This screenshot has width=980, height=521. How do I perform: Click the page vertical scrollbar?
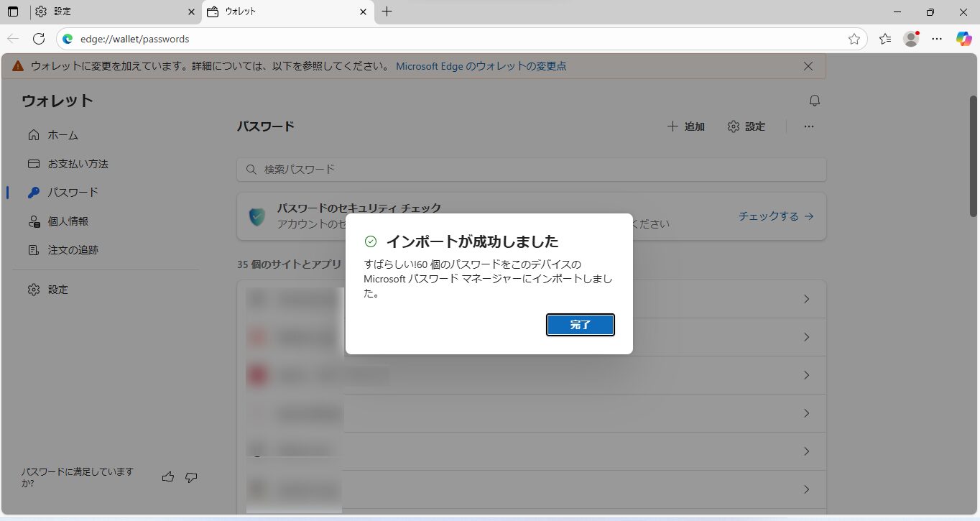[974, 155]
